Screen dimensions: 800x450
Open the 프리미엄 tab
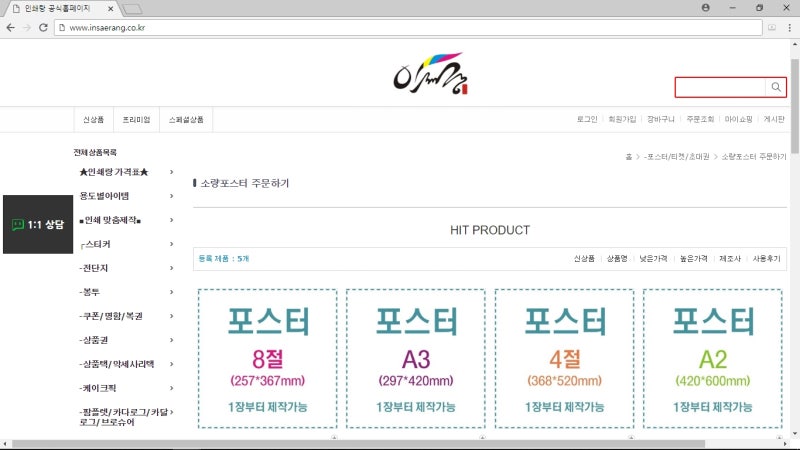tap(136, 119)
